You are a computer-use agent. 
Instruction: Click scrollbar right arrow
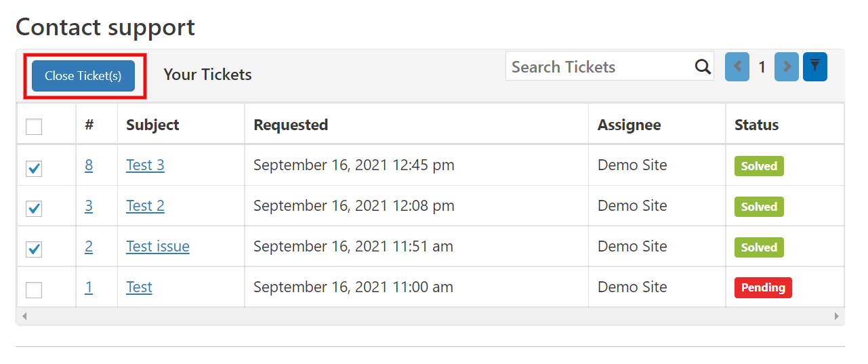pos(836,316)
